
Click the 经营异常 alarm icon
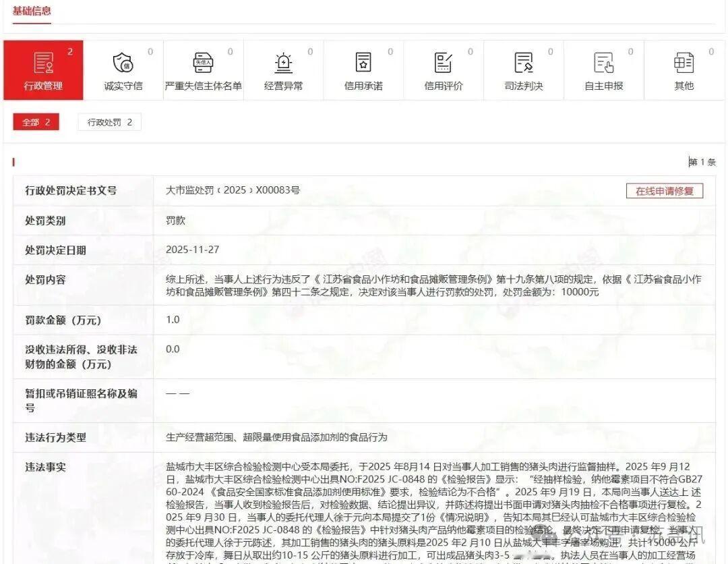pos(284,64)
